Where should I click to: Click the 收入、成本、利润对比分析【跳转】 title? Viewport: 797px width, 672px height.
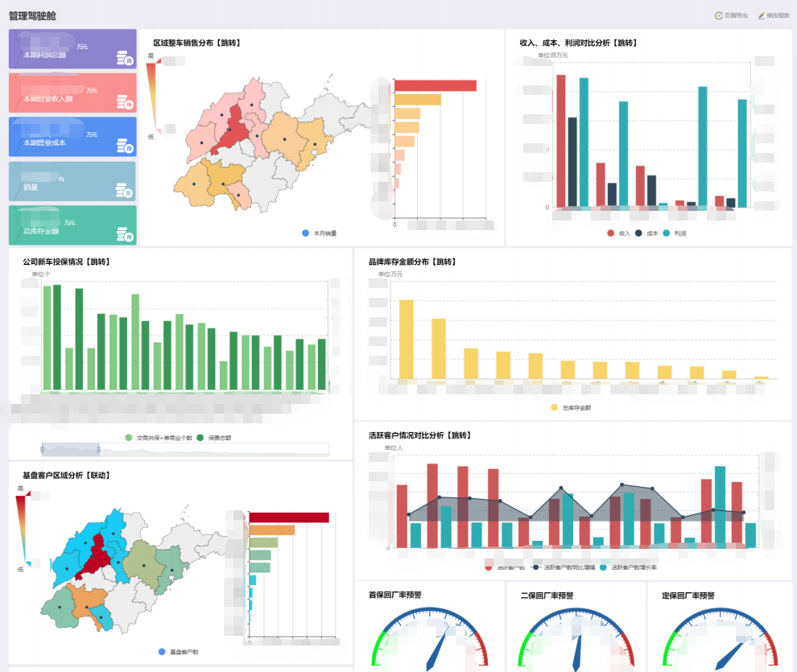point(579,43)
